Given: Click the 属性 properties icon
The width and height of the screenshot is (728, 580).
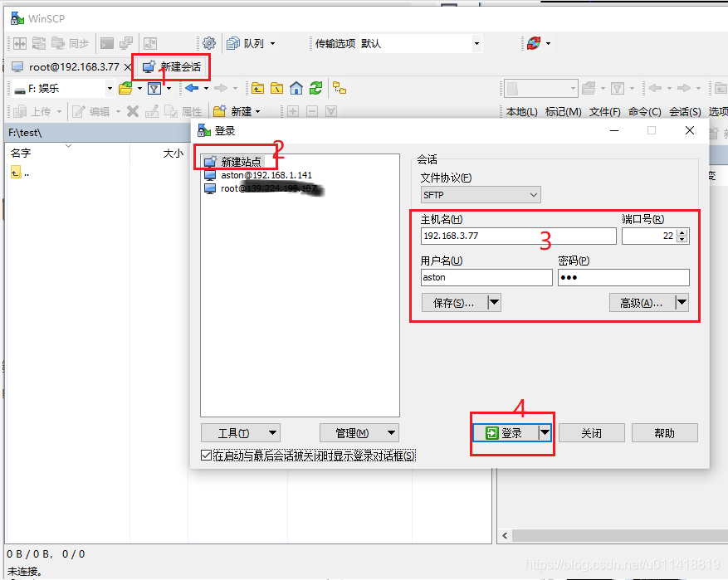Looking at the screenshot, I should click(x=171, y=111).
